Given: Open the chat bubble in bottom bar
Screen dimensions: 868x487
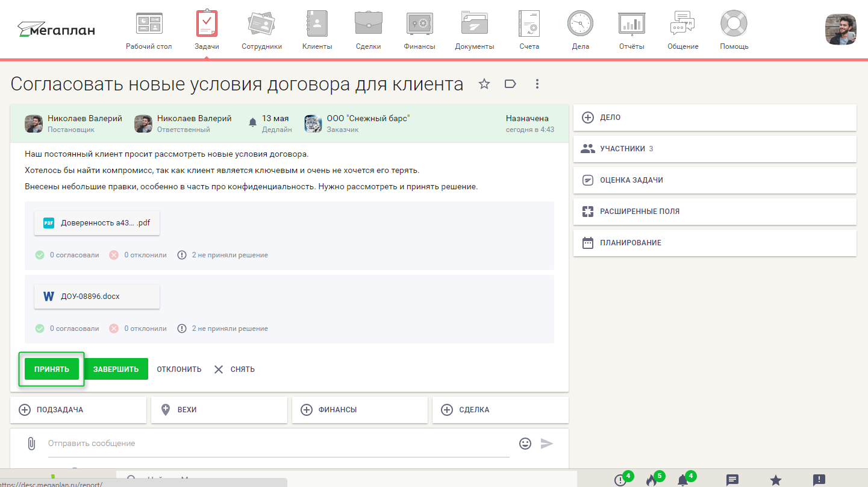Looking at the screenshot, I should pyautogui.click(x=732, y=480).
